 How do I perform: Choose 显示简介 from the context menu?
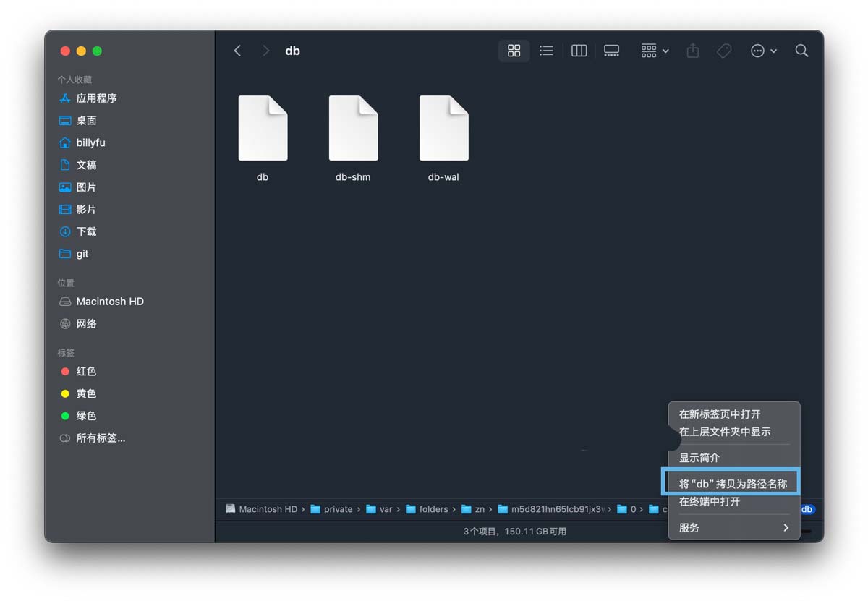coord(699,458)
